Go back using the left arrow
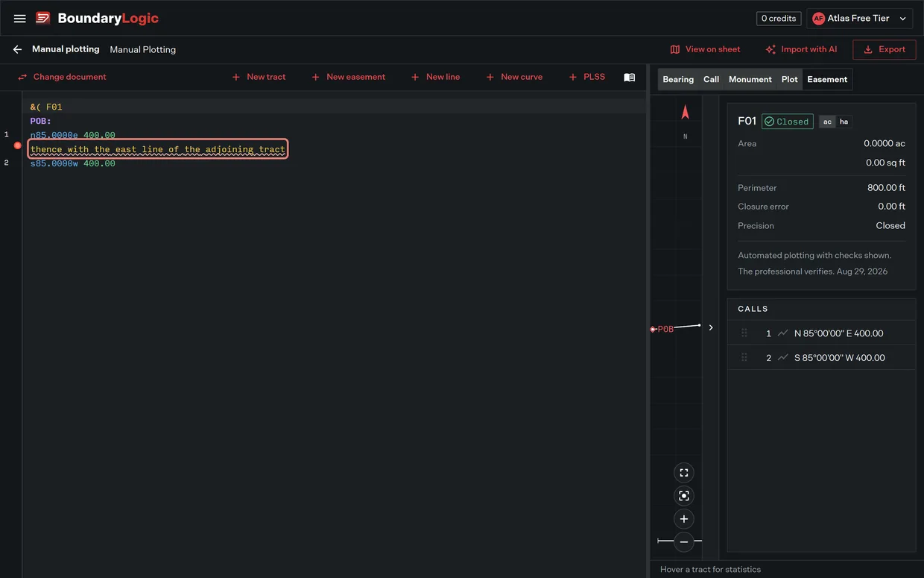The image size is (924, 578). click(17, 49)
